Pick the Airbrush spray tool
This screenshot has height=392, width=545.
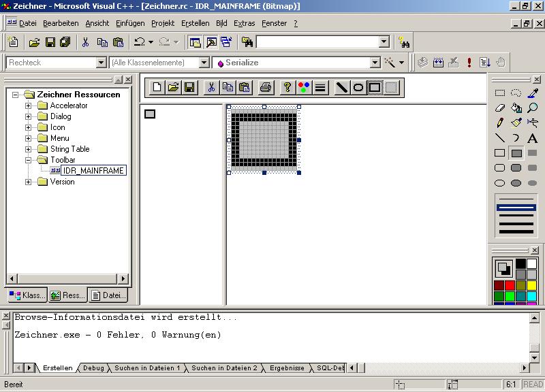tap(533, 123)
